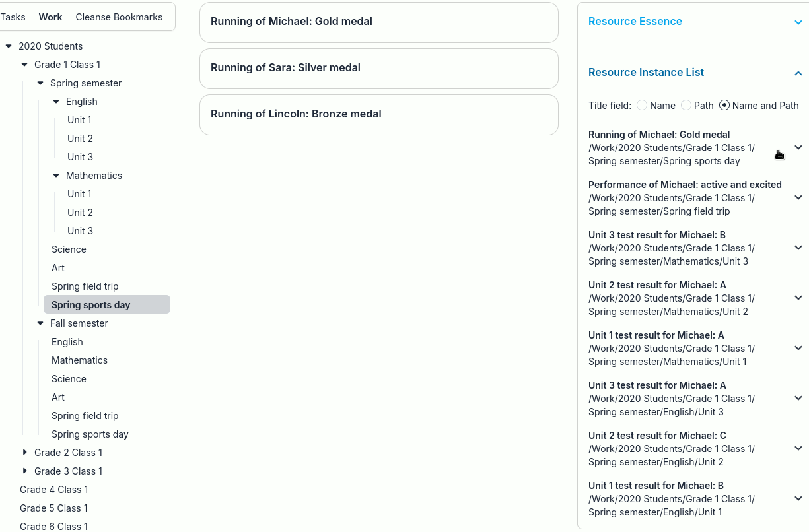
Task: Expand chevron for Performance of Michael entry
Action: click(798, 197)
